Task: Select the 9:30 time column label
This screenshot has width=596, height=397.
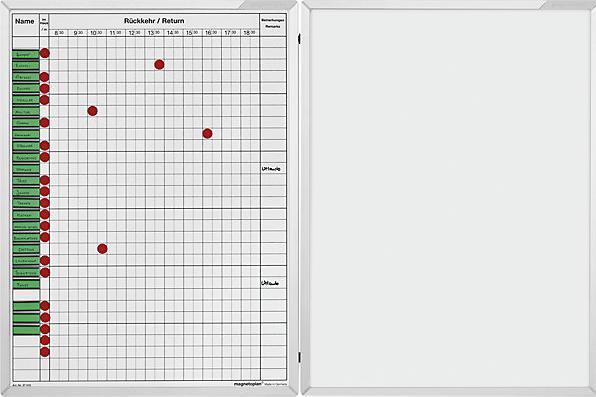Action: point(78,33)
